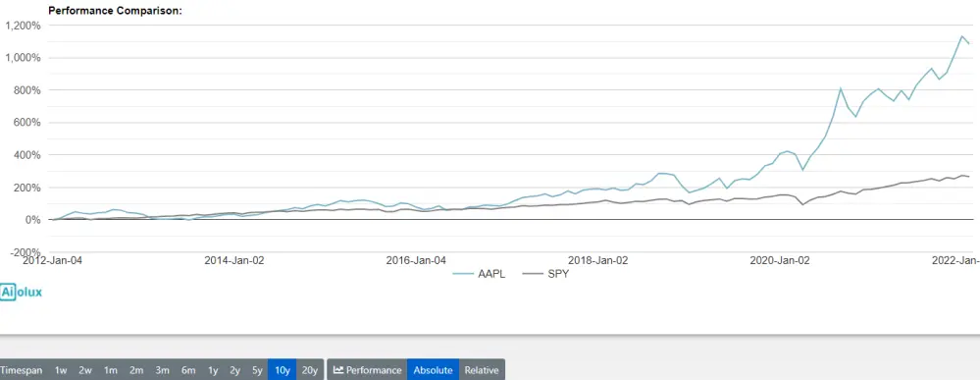Click the 600% y-axis label
The width and height of the screenshot is (980, 380).
pyautogui.click(x=27, y=123)
